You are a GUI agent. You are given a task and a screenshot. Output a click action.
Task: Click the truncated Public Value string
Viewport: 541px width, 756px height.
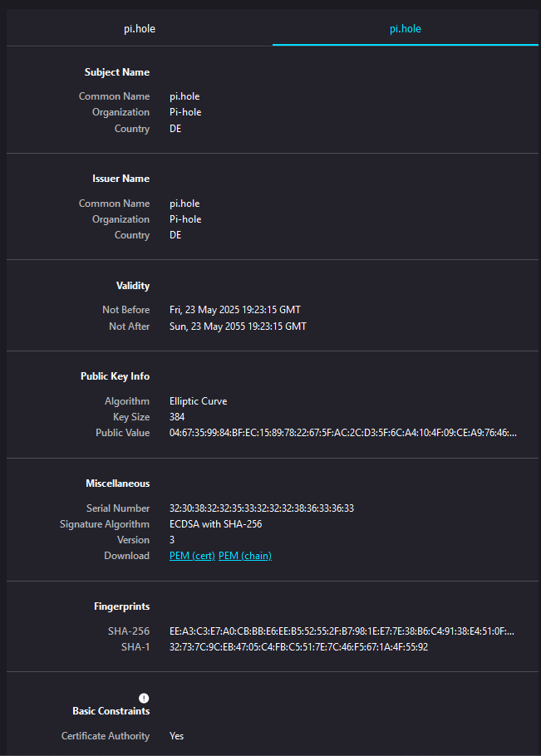coord(342,433)
